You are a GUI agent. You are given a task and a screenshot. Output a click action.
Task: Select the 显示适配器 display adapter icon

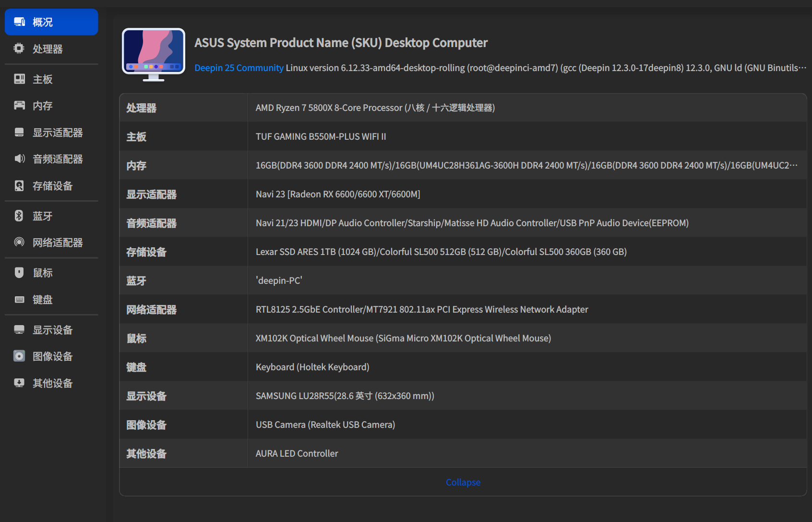(19, 132)
